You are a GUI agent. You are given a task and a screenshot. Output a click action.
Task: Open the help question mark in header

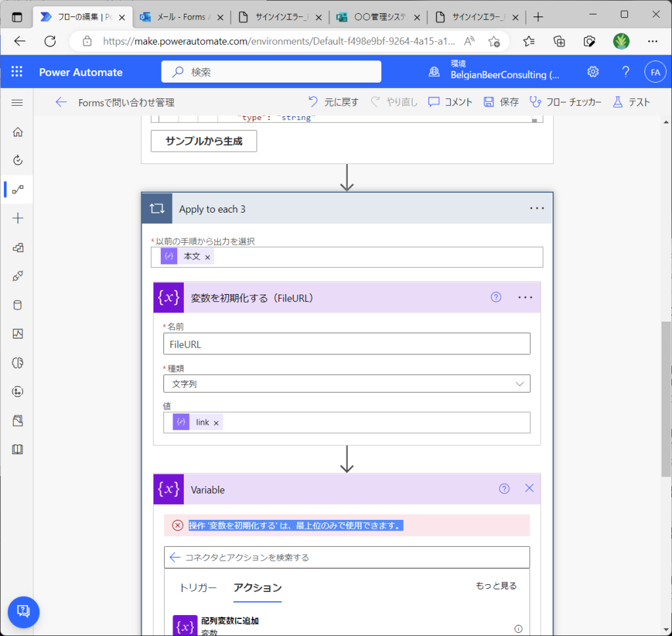625,72
